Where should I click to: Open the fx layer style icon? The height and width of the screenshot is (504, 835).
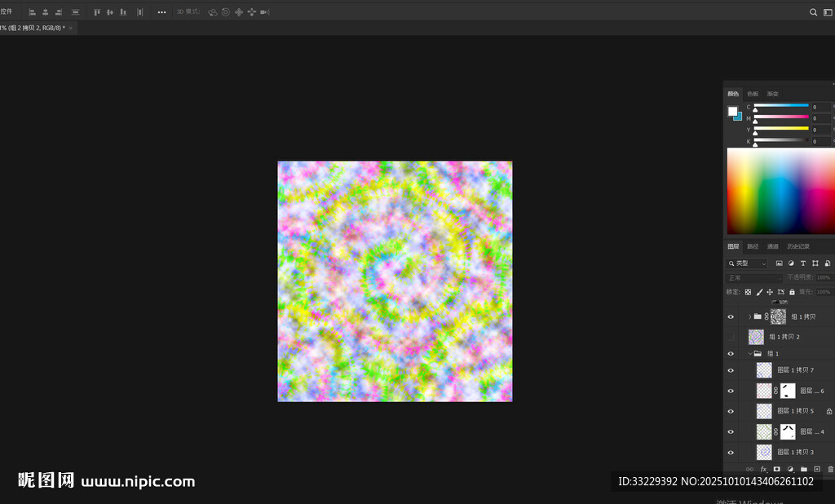point(763,470)
